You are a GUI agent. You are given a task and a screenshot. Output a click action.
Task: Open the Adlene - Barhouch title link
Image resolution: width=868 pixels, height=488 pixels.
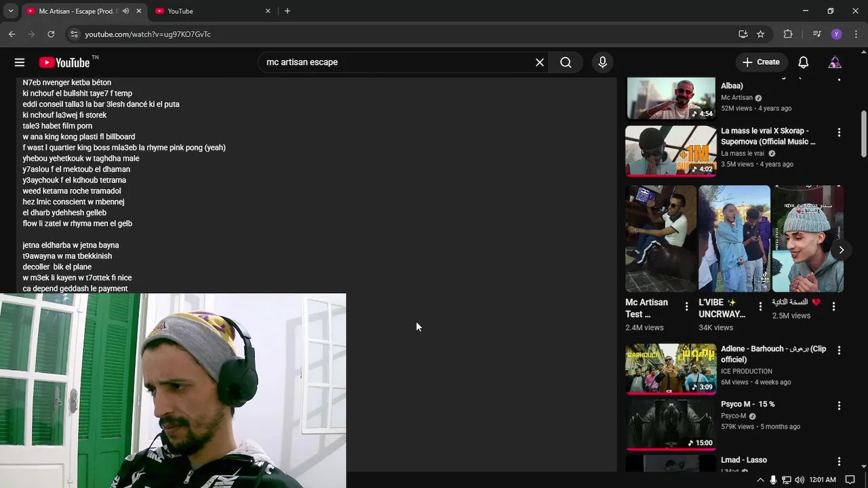coord(774,354)
